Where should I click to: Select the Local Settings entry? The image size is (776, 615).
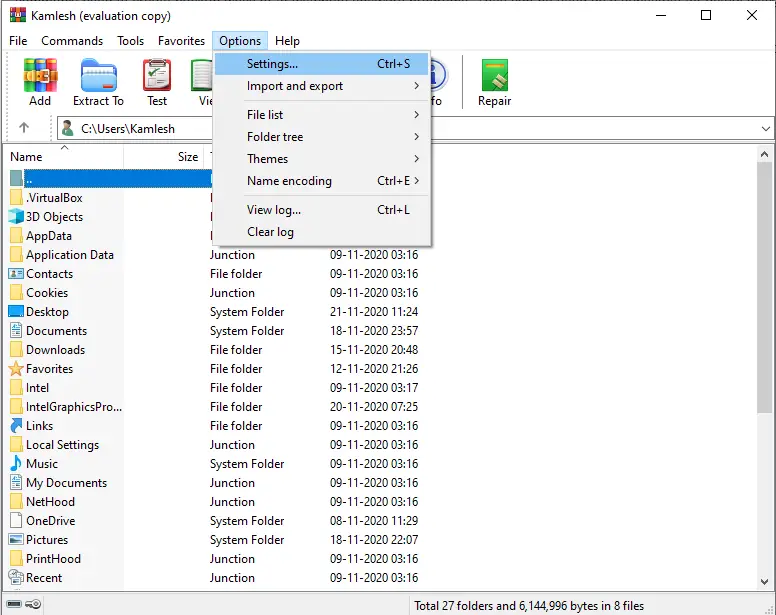[x=62, y=444]
